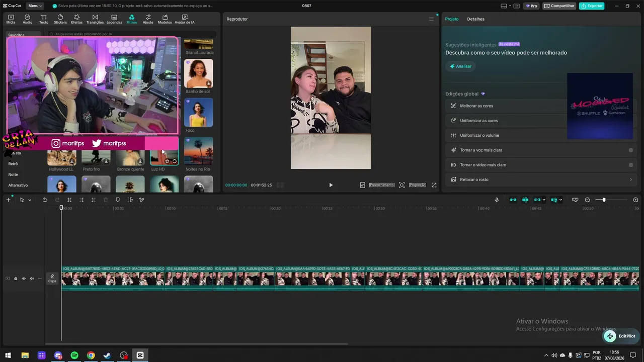Select the Noites no Rio filter

tap(199, 151)
